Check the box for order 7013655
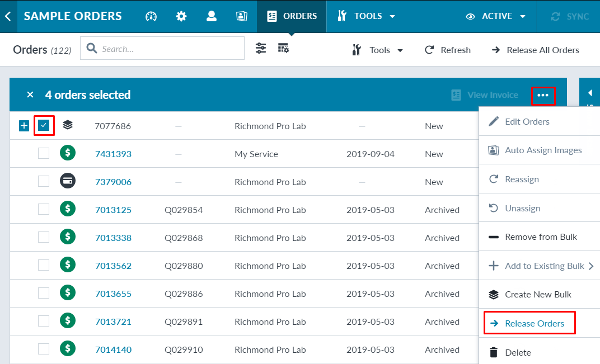 click(44, 293)
